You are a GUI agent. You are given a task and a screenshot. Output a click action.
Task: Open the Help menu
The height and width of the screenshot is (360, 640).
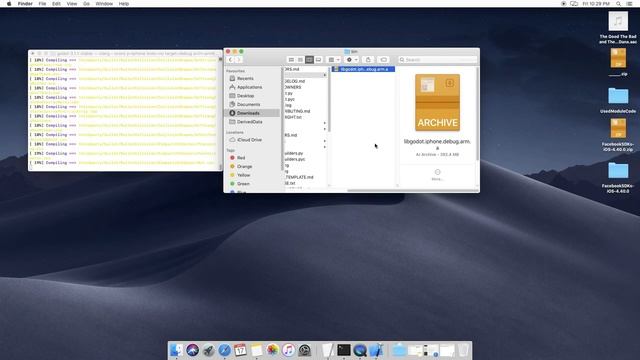pyautogui.click(x=124, y=4)
